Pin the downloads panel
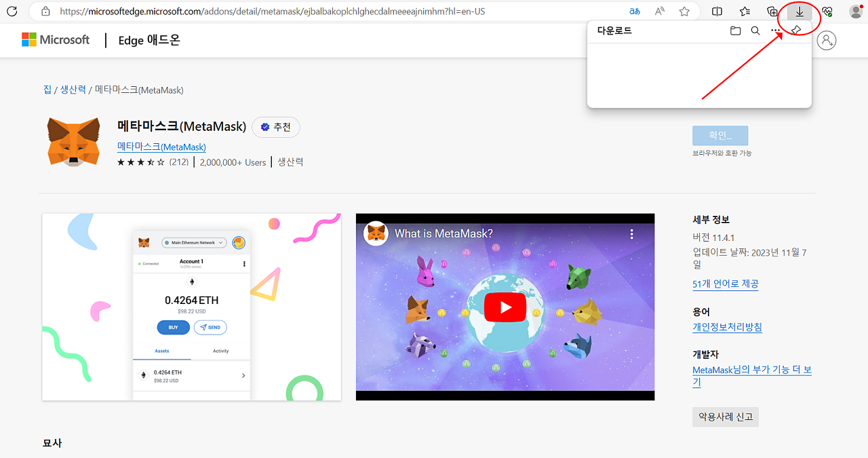This screenshot has width=868, height=458. point(797,30)
